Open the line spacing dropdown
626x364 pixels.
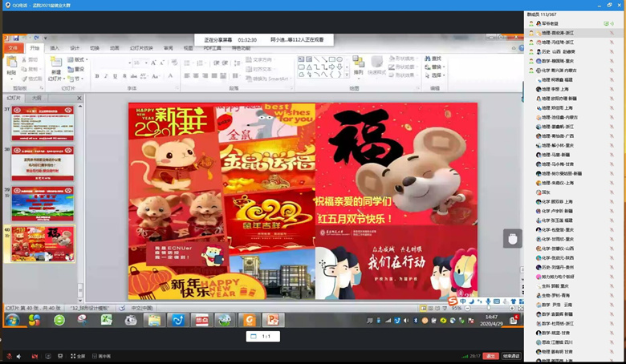pyautogui.click(x=237, y=63)
